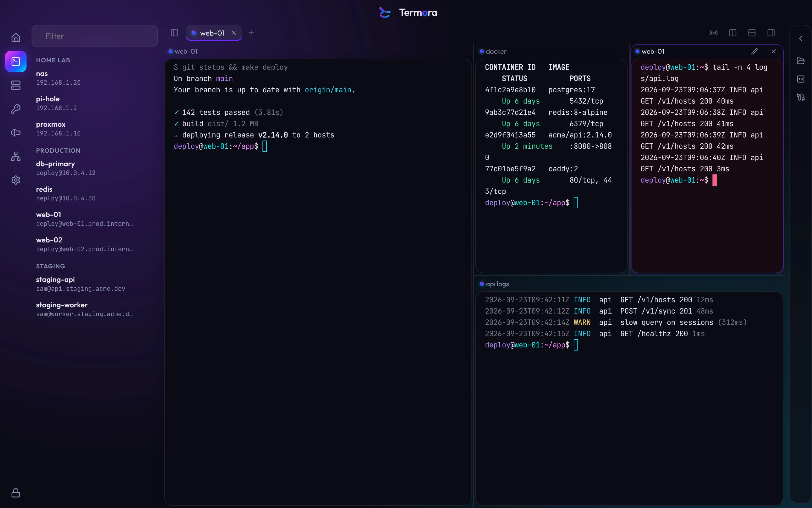Select the Terminal icon in the sidebar
The image size is (812, 508).
(x=16, y=62)
